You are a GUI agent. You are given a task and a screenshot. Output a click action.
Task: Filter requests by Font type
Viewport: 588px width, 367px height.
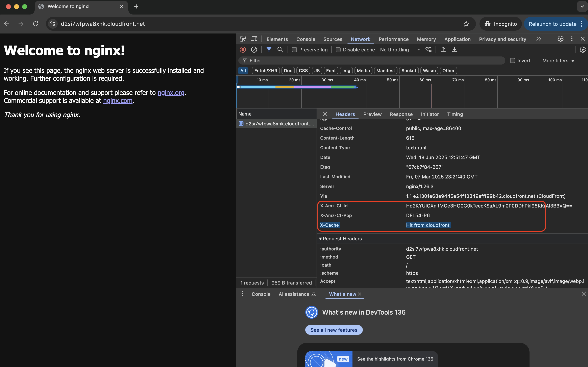331,71
